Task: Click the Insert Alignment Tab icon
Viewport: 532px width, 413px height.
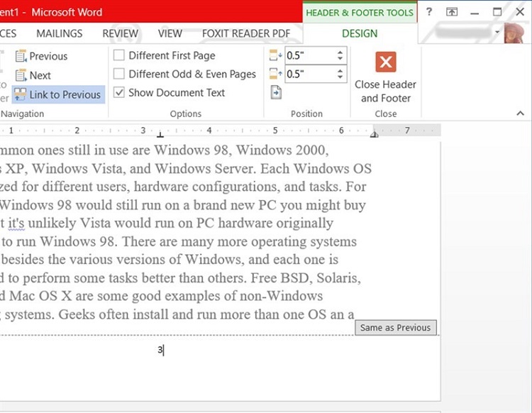Action: pos(276,92)
